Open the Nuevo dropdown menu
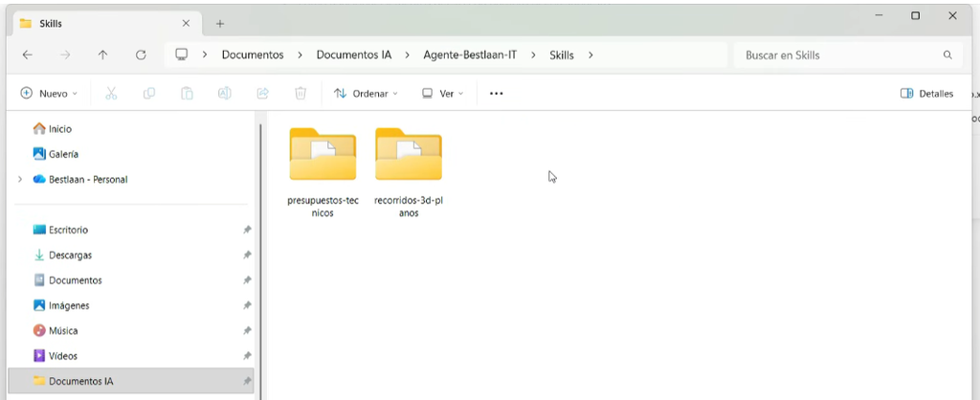The image size is (980, 400). tap(49, 93)
